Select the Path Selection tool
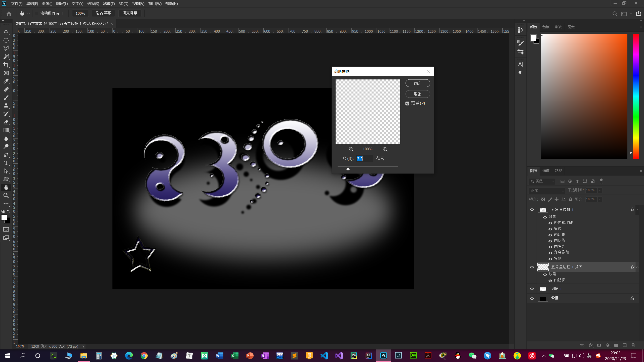 6,171
